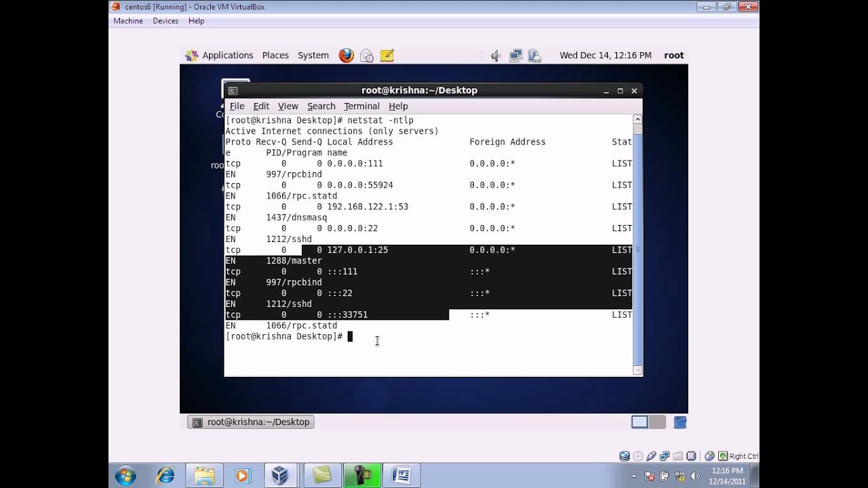Click the root@krishna:~/Desktop taskbar button

252,422
